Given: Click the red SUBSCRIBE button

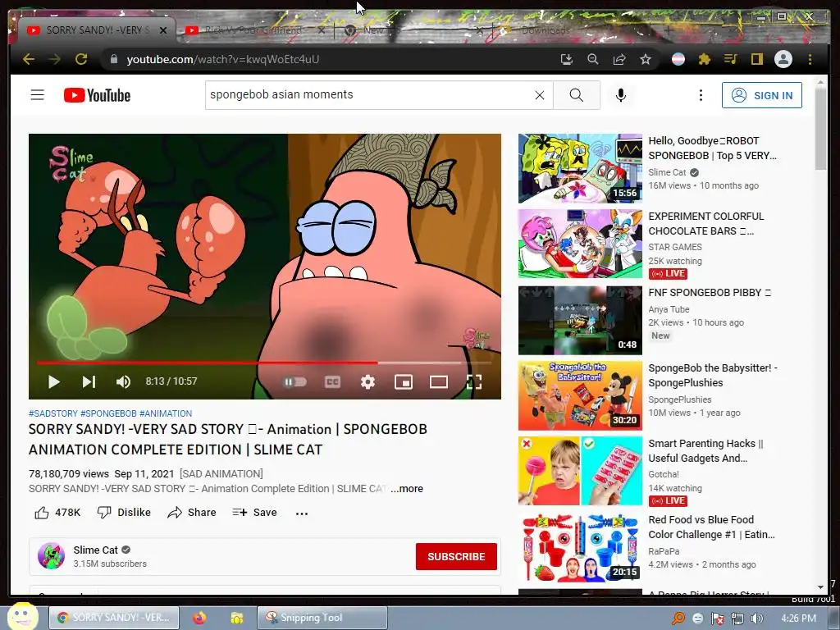Looking at the screenshot, I should [456, 557].
